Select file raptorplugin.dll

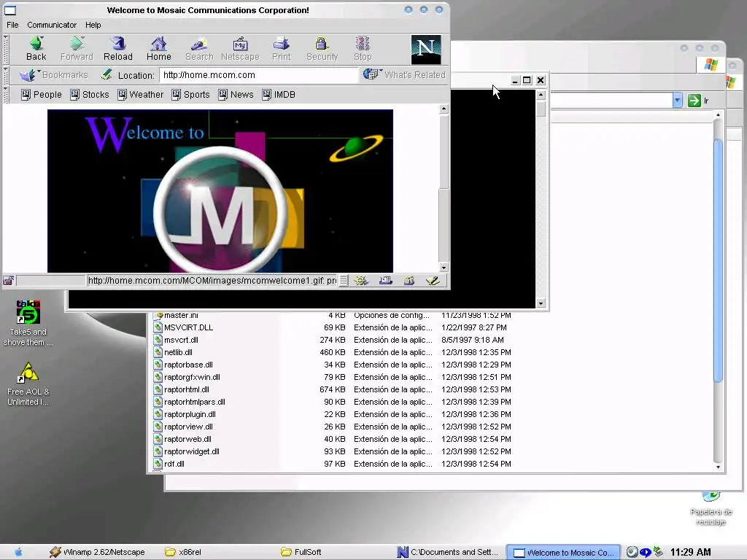[x=190, y=414]
